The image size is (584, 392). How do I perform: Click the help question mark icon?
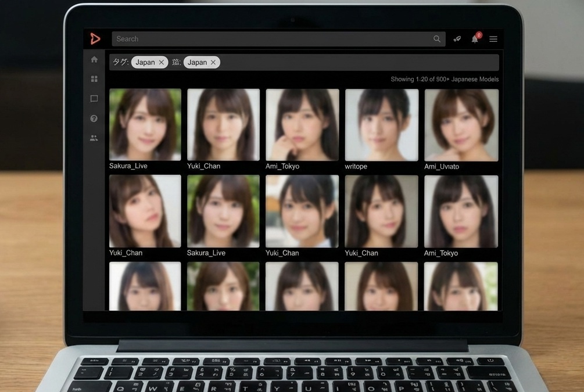94,118
